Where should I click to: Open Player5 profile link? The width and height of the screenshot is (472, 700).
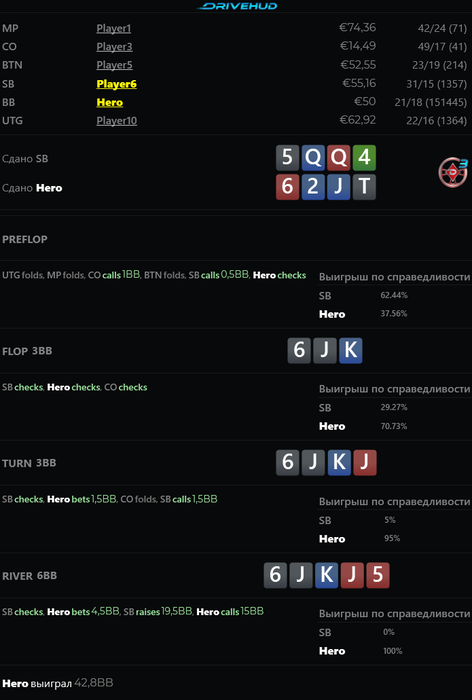point(114,65)
